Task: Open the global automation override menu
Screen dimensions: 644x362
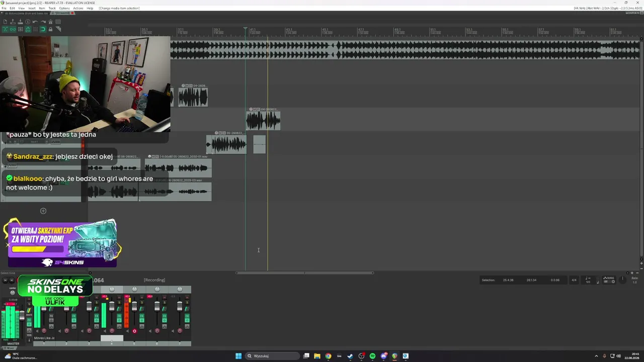Action: 609,280
